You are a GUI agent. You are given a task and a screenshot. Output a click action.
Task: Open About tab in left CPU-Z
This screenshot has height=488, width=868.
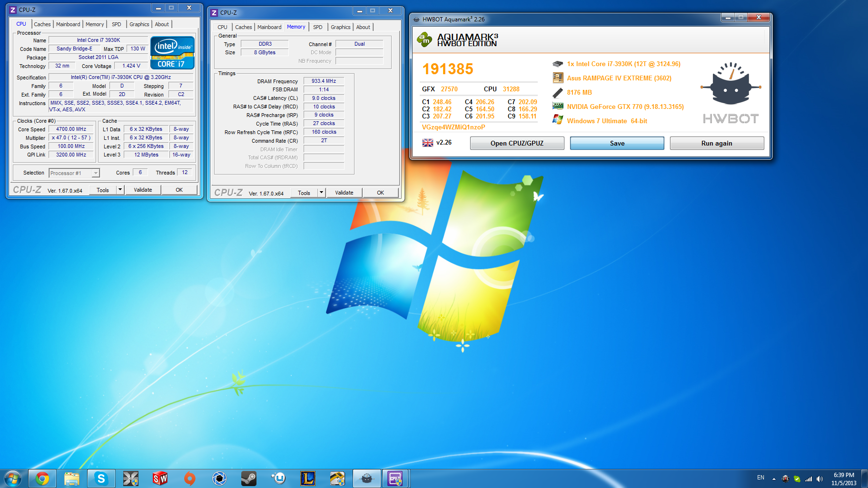click(162, 24)
